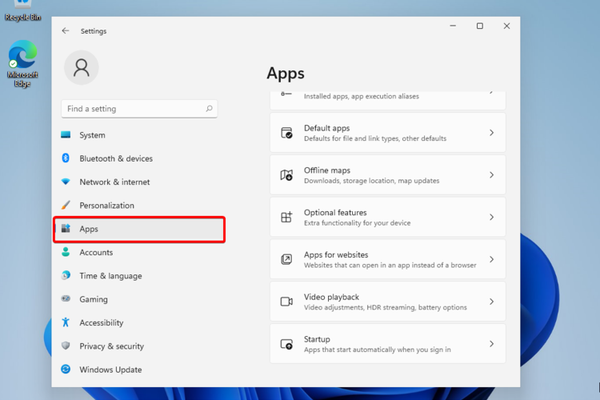Click the search magnifier icon
This screenshot has height=400, width=600.
[x=207, y=107]
